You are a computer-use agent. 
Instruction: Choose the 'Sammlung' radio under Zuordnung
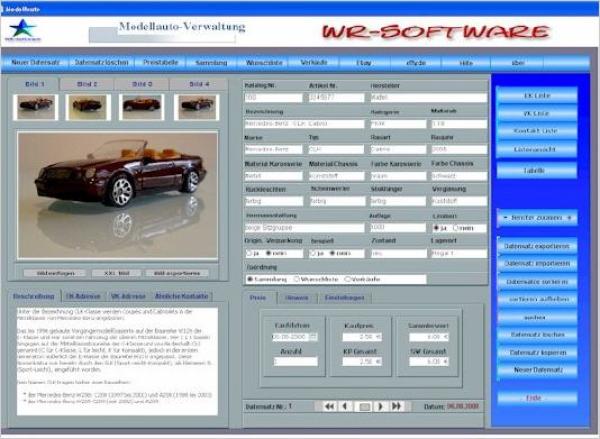(x=251, y=279)
